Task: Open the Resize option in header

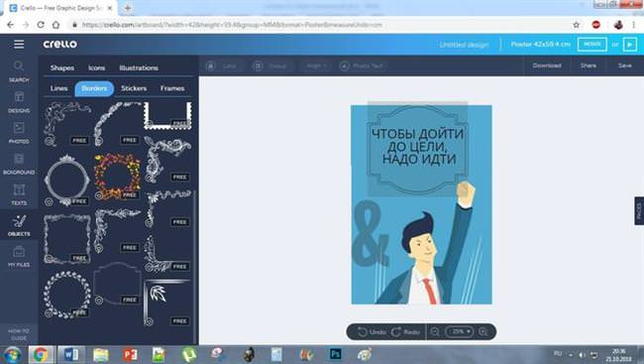Action: (x=591, y=44)
